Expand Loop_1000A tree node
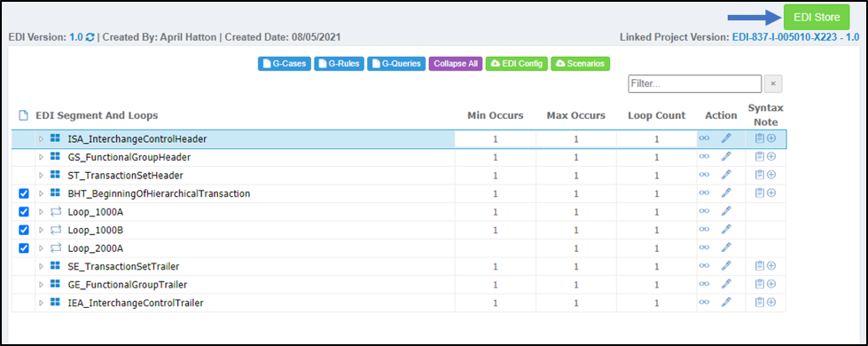This screenshot has width=868, height=346. pyautogui.click(x=41, y=212)
